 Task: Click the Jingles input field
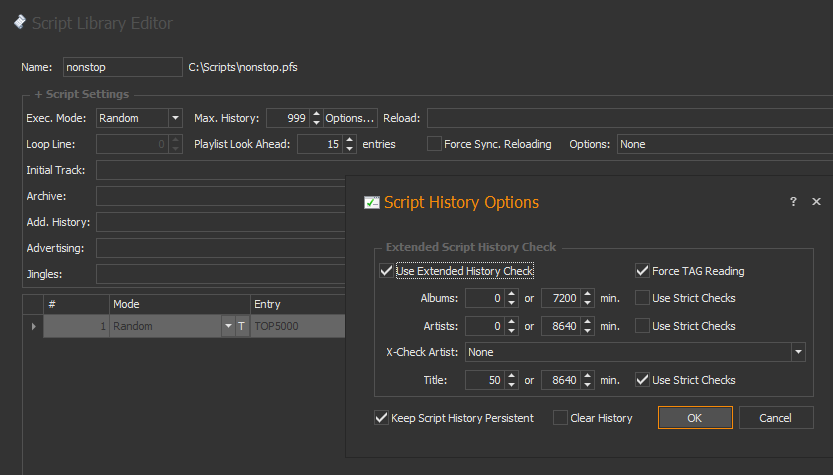(220, 274)
